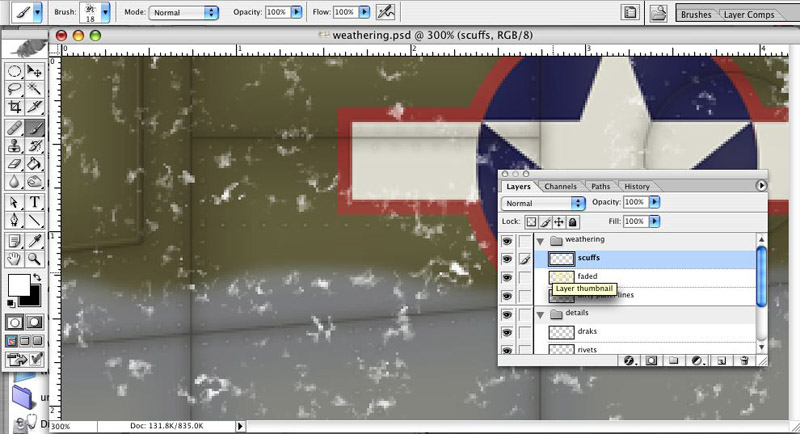Create a new adjustment layer
Image resolution: width=800 pixels, height=434 pixels.
click(697, 361)
